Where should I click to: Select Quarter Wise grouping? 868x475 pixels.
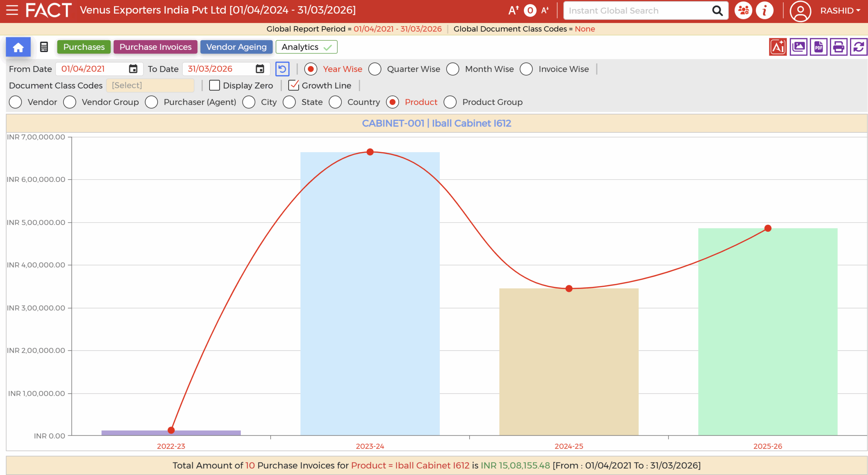(x=375, y=69)
